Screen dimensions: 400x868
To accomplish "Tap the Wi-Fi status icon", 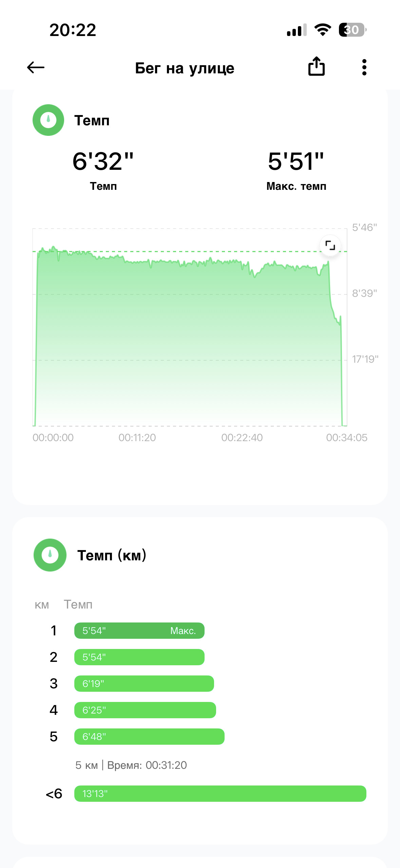I will tap(323, 30).
